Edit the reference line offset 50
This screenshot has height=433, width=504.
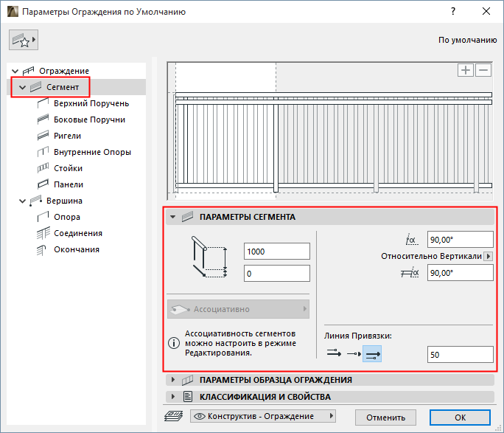click(461, 355)
